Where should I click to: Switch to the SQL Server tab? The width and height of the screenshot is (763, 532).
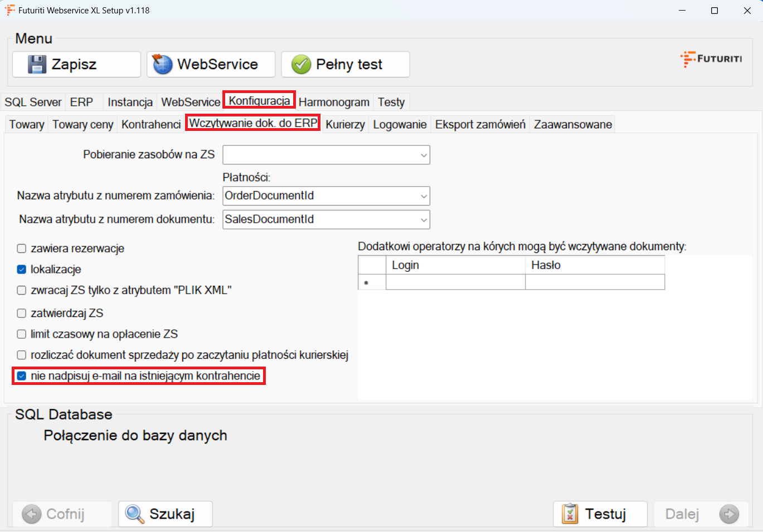point(33,103)
